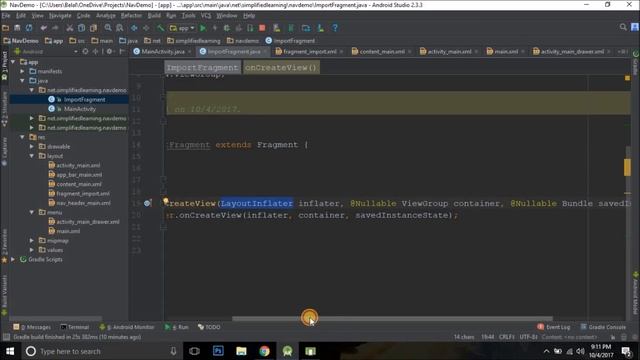Open the Event Log tool window
The height and width of the screenshot is (360, 640).
click(554, 327)
